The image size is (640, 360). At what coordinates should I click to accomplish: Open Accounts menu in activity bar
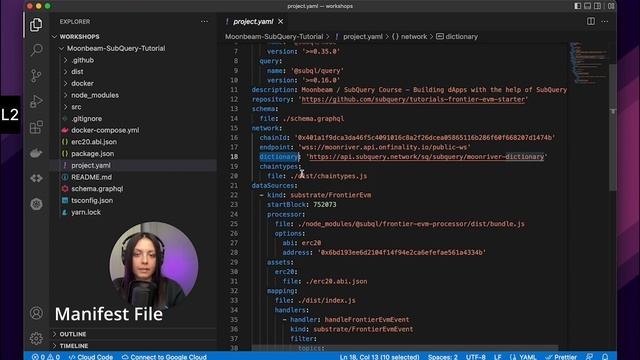coord(36,313)
